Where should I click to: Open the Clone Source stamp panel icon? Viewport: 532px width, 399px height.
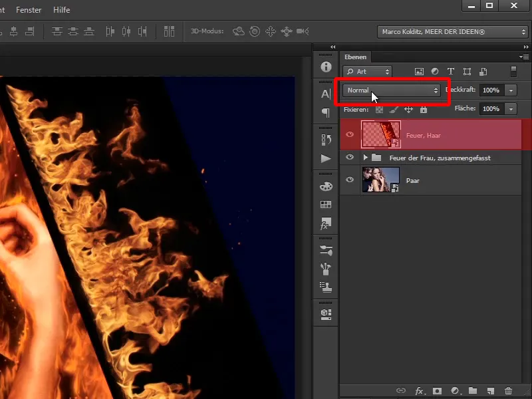(x=326, y=287)
